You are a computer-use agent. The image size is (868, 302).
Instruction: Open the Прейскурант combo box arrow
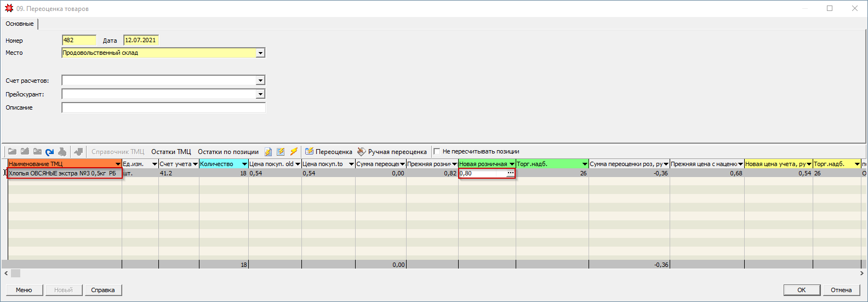261,94
